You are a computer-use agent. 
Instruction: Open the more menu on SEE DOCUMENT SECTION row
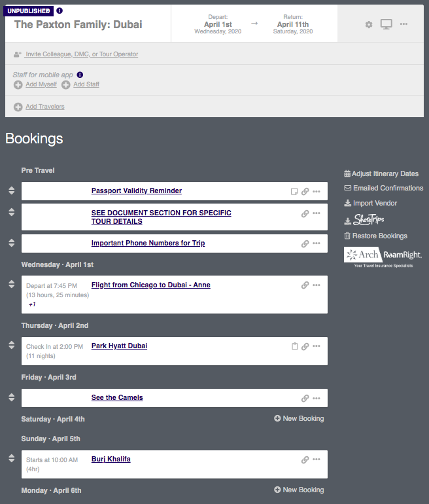point(317,213)
